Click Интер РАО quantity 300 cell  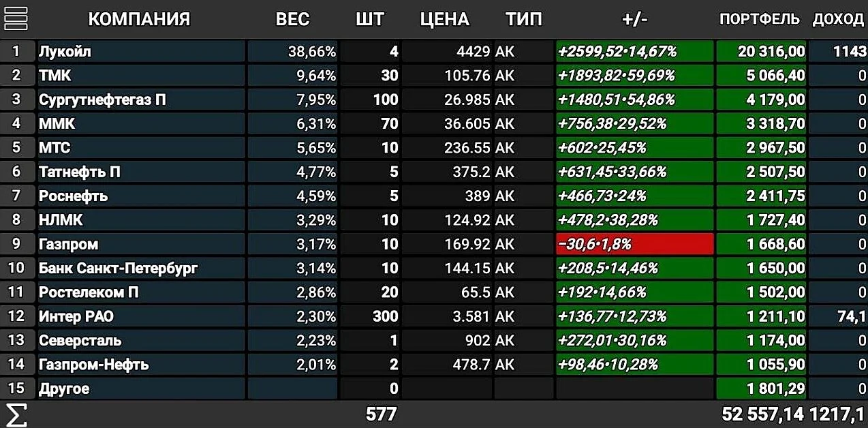(369, 316)
